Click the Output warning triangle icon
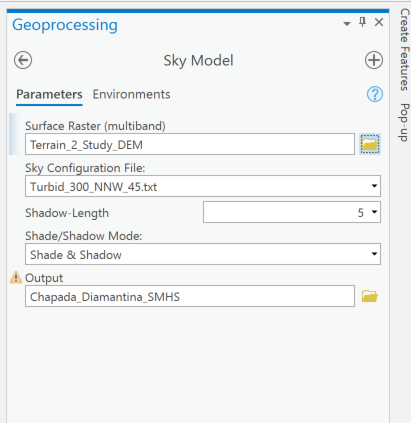 16,277
